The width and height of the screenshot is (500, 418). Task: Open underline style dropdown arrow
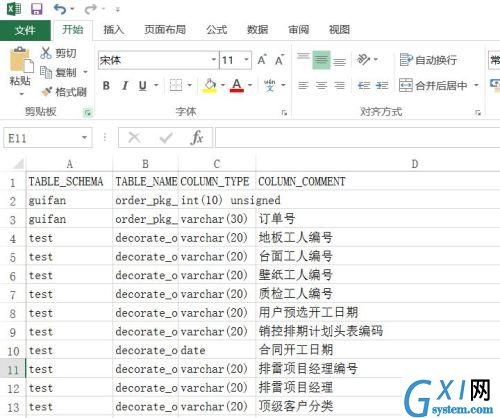tap(156, 85)
